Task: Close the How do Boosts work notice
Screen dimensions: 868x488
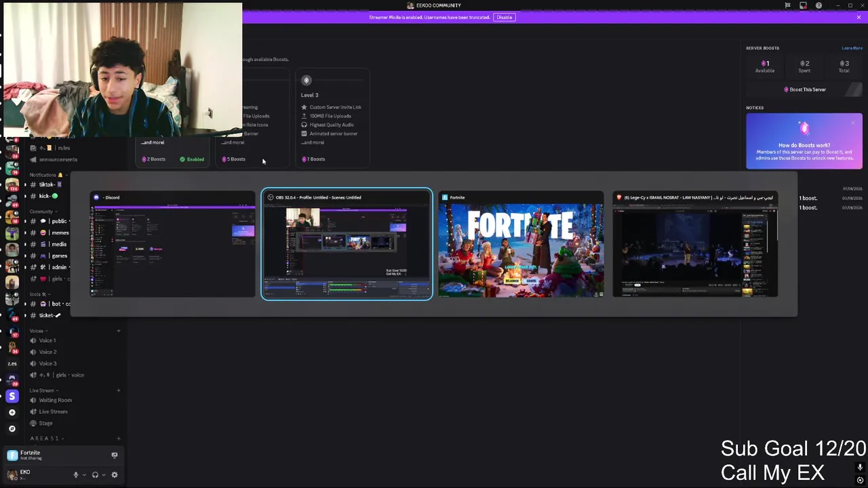Action: (x=853, y=123)
